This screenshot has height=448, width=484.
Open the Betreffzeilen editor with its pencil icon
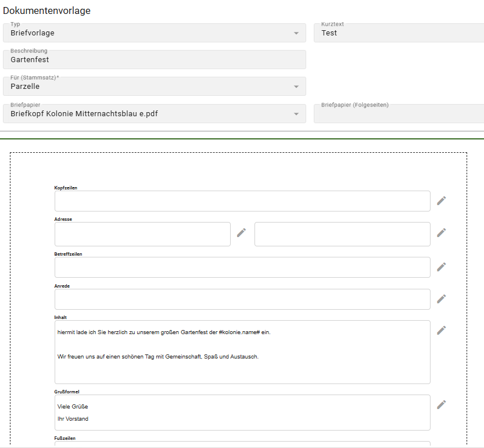tap(442, 267)
